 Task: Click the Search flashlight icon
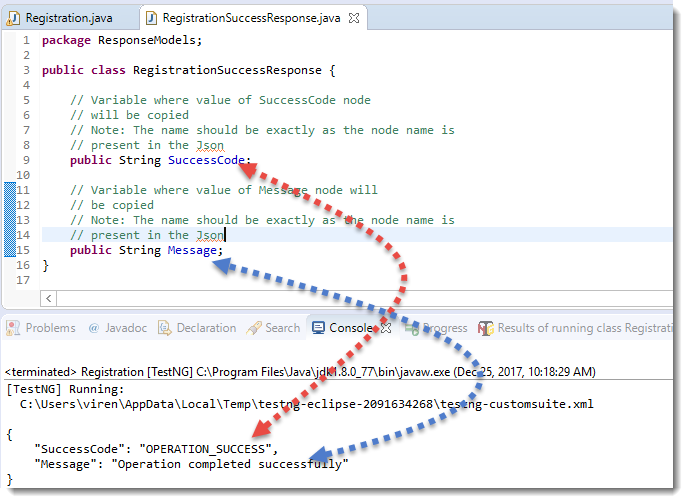click(x=254, y=328)
